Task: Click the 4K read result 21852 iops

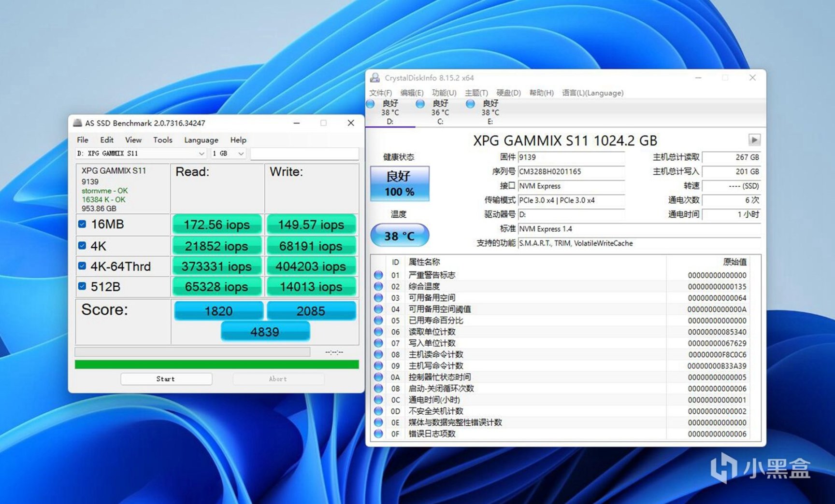Action: (x=216, y=246)
